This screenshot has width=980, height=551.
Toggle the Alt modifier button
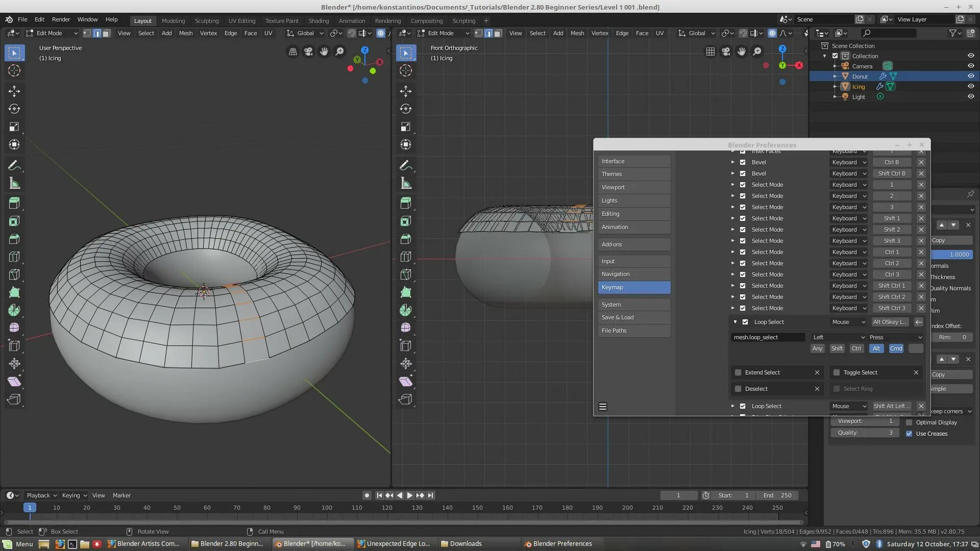tap(876, 348)
